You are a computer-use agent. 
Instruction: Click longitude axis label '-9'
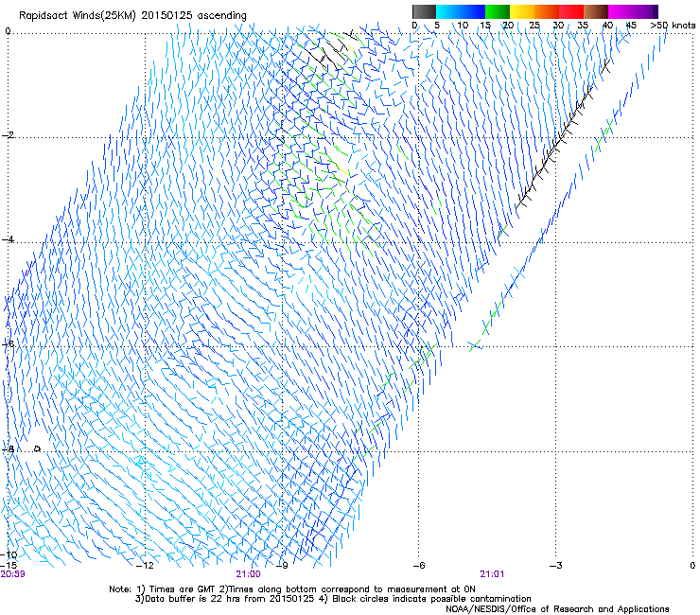(282, 566)
